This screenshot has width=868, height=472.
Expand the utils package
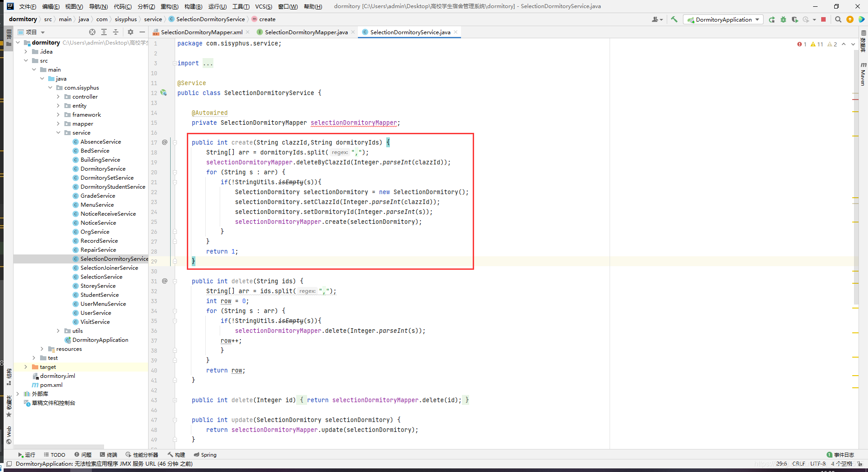click(x=59, y=331)
